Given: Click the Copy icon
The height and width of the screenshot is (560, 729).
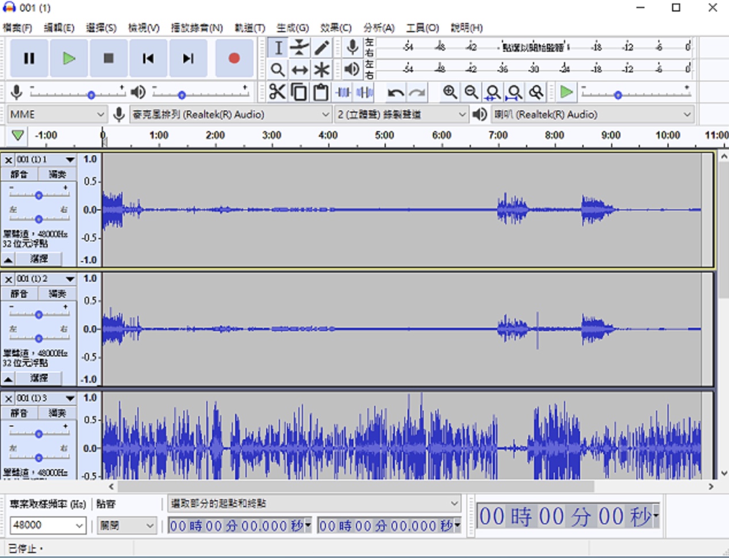Looking at the screenshot, I should click(x=299, y=92).
